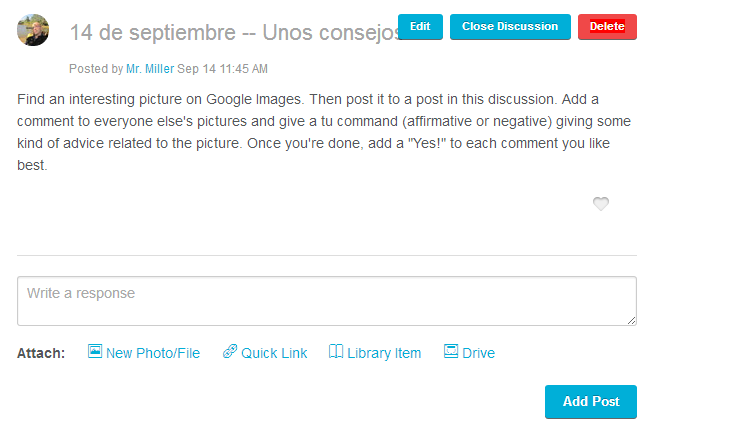Delete the discussion with the red button
The image size is (730, 431).
pyautogui.click(x=607, y=27)
